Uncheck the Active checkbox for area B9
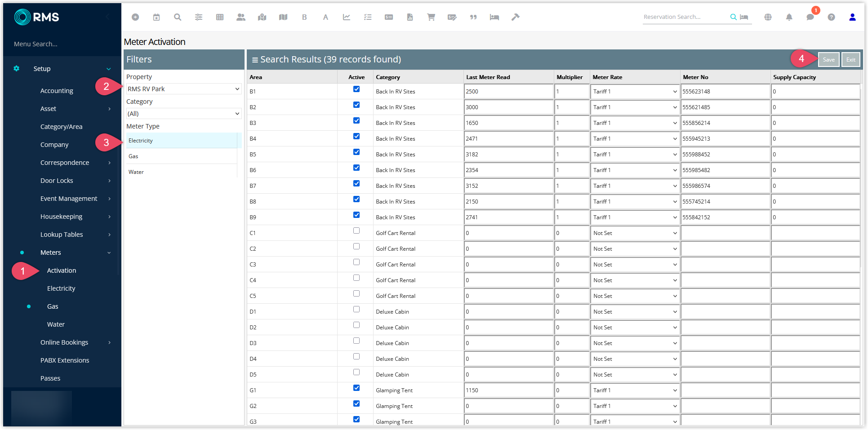The image size is (868, 430). tap(356, 215)
